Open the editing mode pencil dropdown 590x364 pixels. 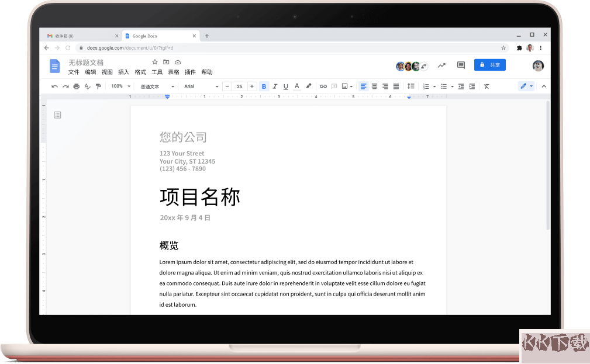pyautogui.click(x=526, y=86)
